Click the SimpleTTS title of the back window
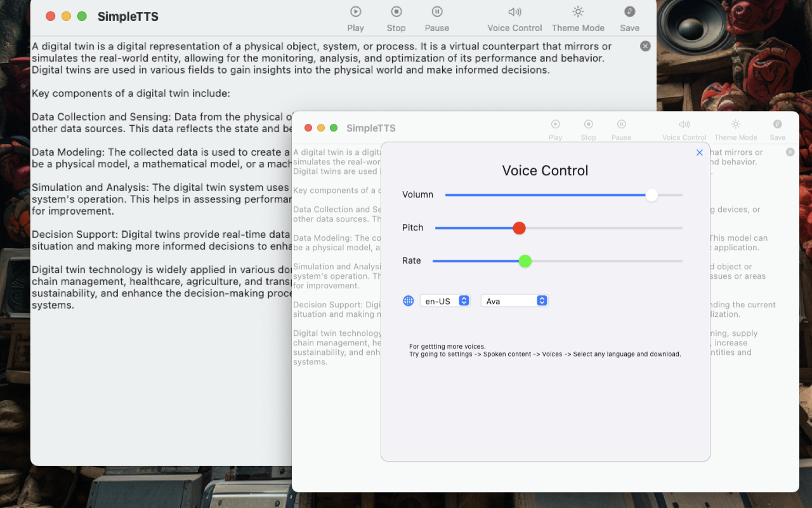Viewport: 812px width, 508px height. [128, 17]
